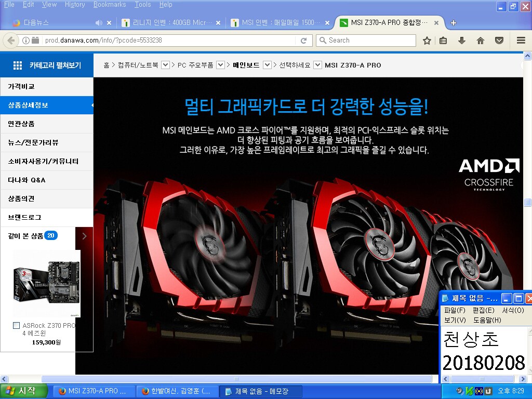Open the downloads arrow icon

coord(462,41)
